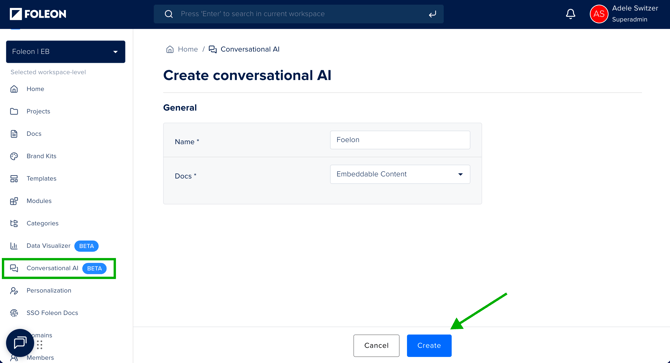
Task: Click the "Superadmin" role label
Action: click(629, 20)
